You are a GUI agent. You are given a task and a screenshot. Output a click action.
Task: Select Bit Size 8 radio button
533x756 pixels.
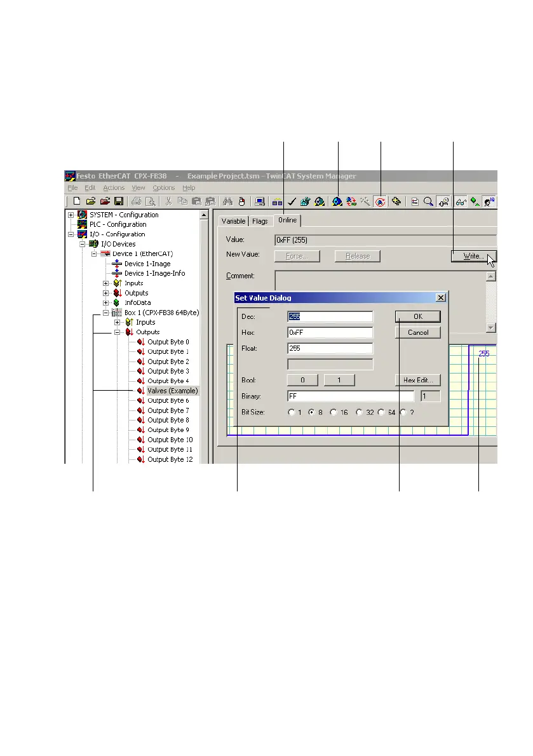[x=311, y=412]
